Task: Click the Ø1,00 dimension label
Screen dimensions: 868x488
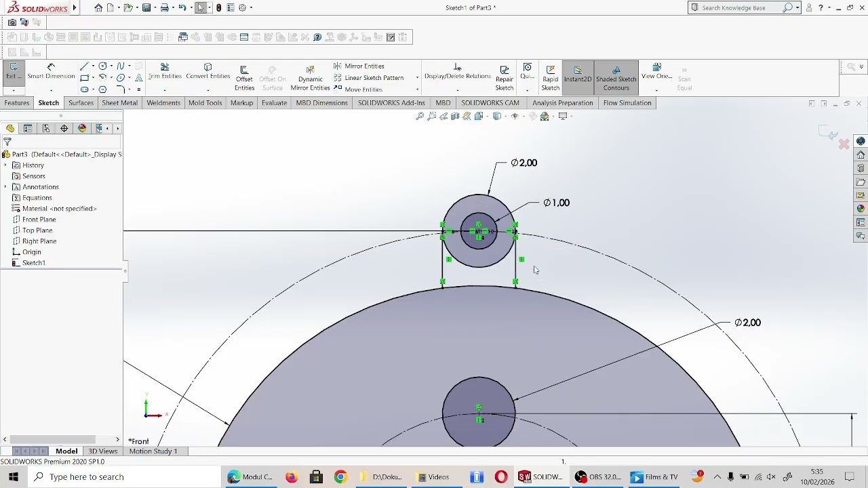Action: [x=556, y=203]
